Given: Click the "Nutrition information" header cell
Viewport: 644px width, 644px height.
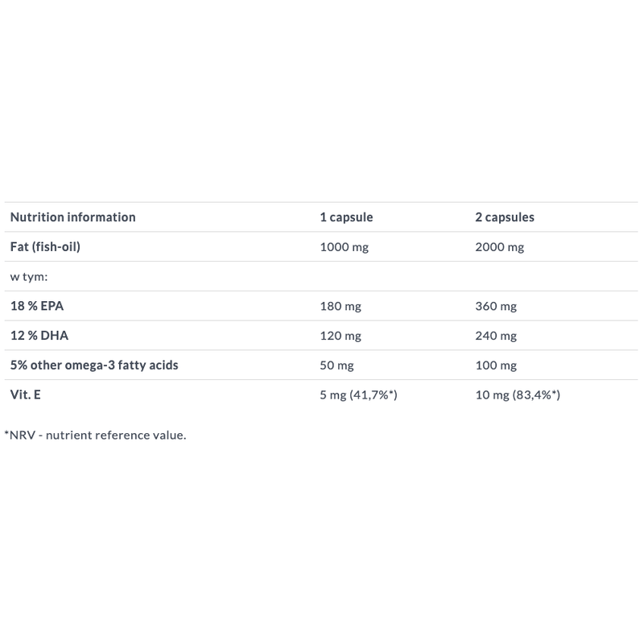Looking at the screenshot, I should click(72, 217).
